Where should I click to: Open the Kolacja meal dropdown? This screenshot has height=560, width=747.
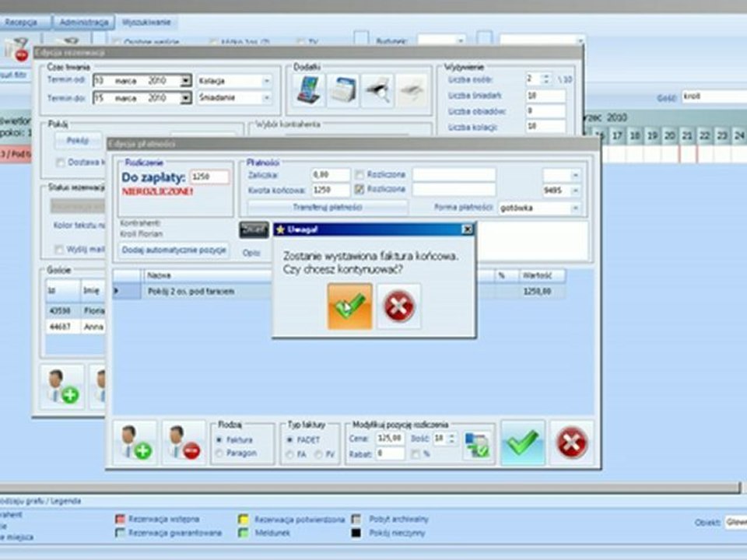[267, 81]
